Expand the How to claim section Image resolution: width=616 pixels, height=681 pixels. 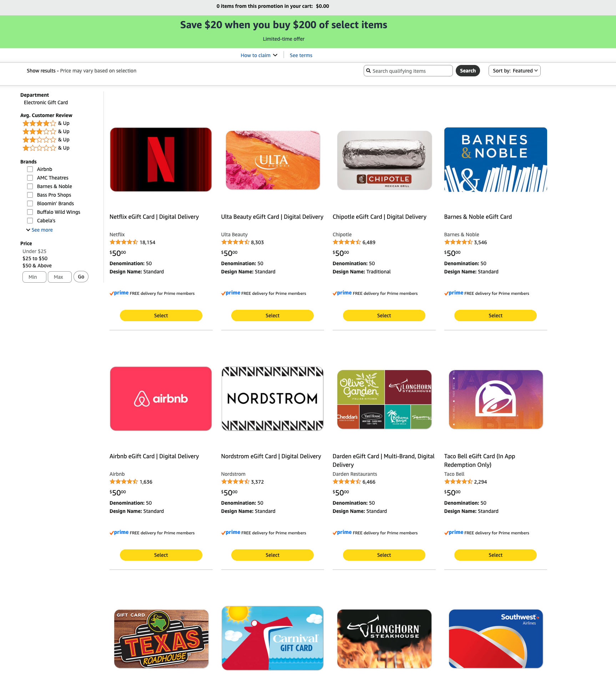click(x=259, y=55)
